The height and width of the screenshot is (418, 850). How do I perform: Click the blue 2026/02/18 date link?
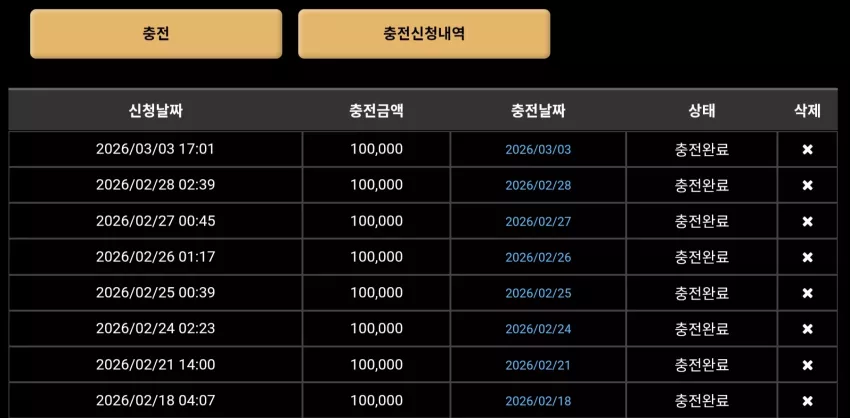(x=538, y=401)
